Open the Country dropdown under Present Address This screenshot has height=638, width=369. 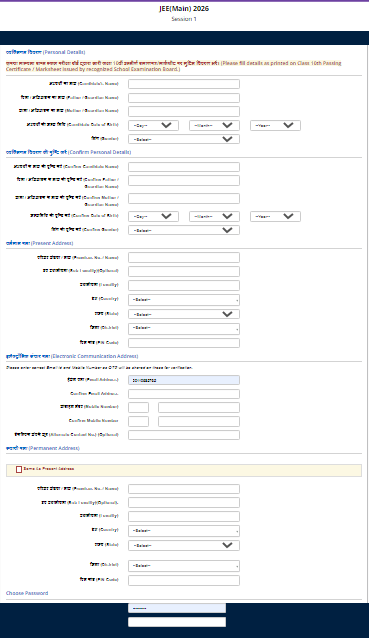[x=184, y=300]
